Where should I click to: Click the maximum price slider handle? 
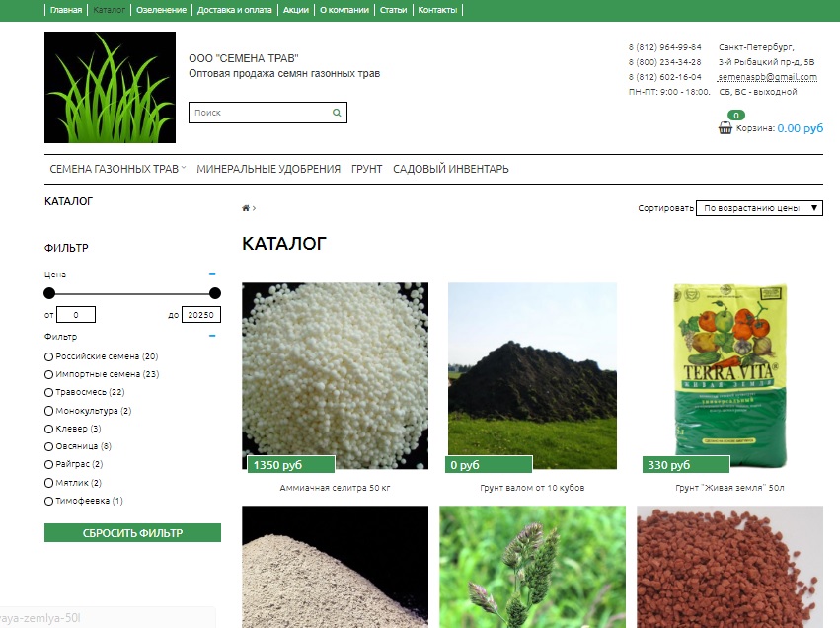215,293
